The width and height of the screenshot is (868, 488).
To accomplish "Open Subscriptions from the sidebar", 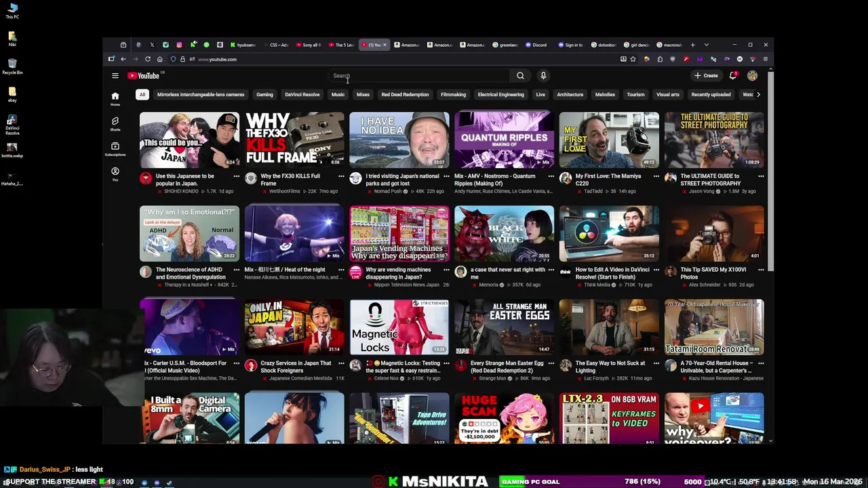I will [x=115, y=148].
